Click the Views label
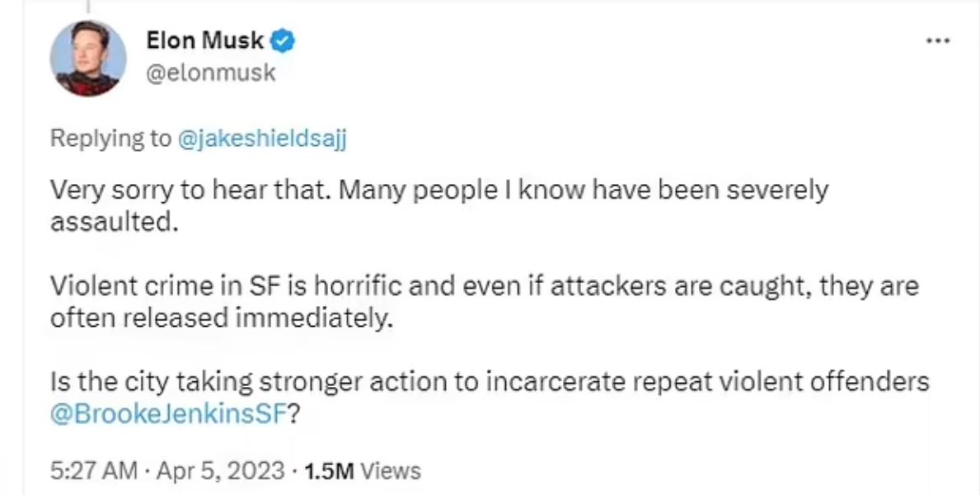This screenshot has height=495, width=980. pyautogui.click(x=392, y=471)
